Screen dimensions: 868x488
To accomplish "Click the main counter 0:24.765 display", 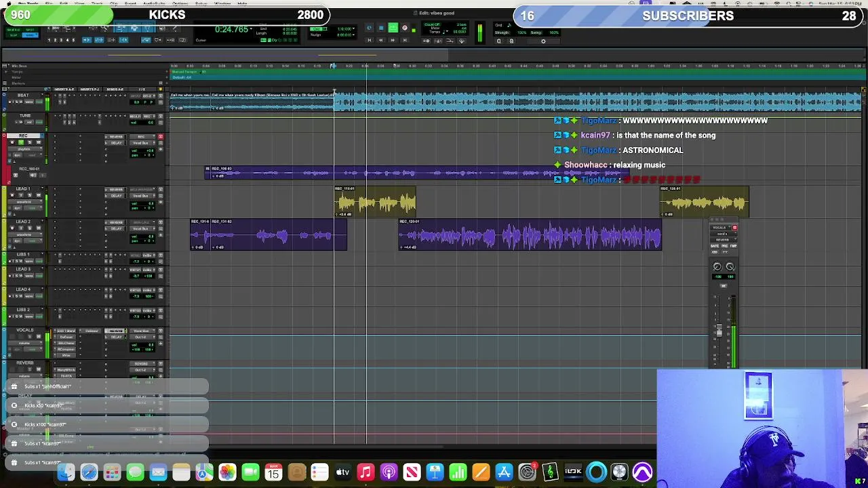I will click(232, 29).
